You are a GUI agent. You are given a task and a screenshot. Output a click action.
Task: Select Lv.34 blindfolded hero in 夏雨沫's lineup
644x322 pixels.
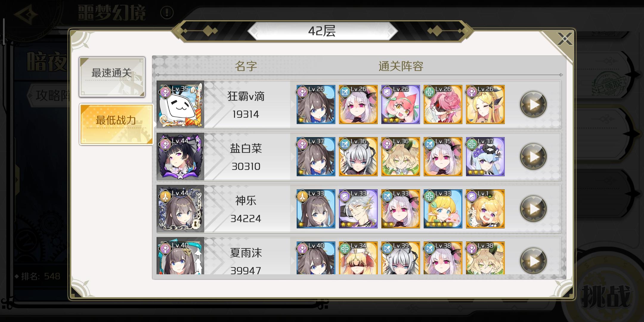pyautogui.click(x=358, y=258)
